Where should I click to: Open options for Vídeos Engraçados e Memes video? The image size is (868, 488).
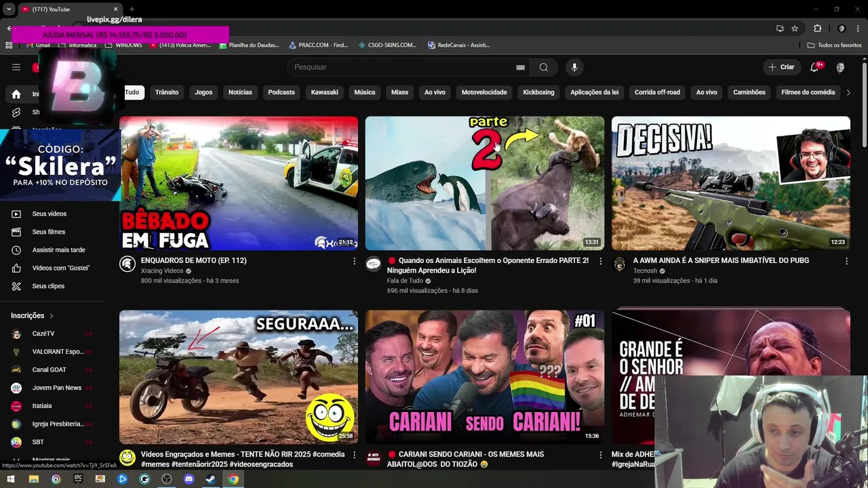(x=354, y=455)
